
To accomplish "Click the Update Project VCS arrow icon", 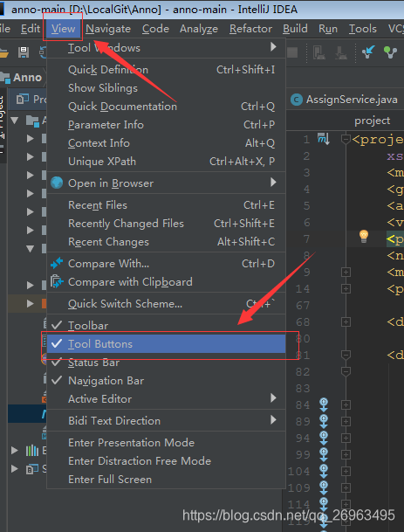I will click(x=368, y=52).
